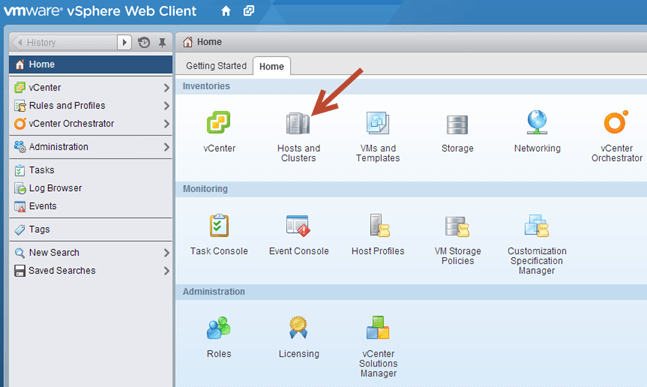Select Rules and Profiles in sidebar
Viewport: 647px width, 387px height.
90,106
